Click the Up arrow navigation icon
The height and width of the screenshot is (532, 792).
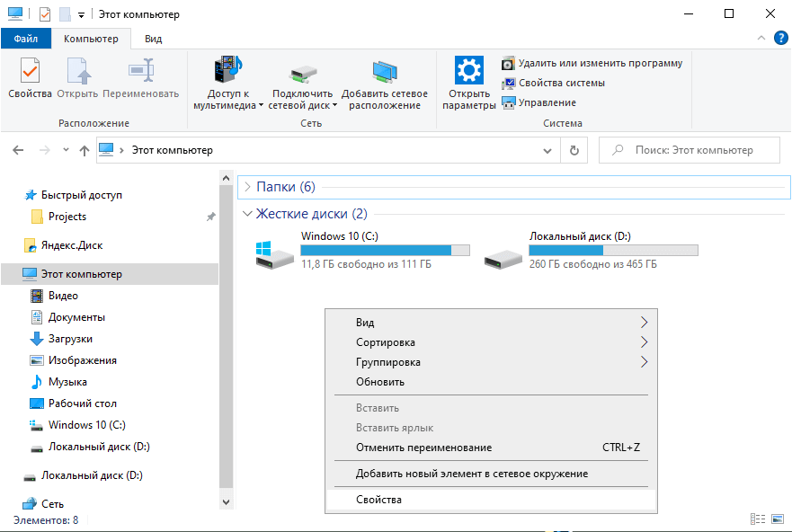pyautogui.click(x=84, y=150)
